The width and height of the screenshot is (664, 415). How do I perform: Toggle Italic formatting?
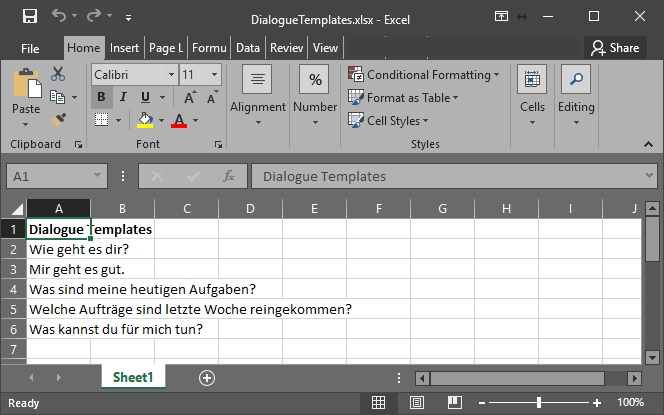123,97
